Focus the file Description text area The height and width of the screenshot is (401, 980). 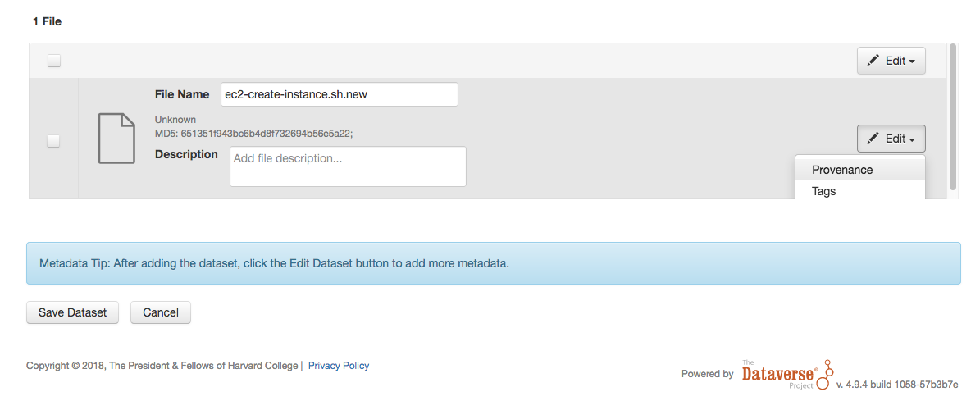[x=348, y=166]
